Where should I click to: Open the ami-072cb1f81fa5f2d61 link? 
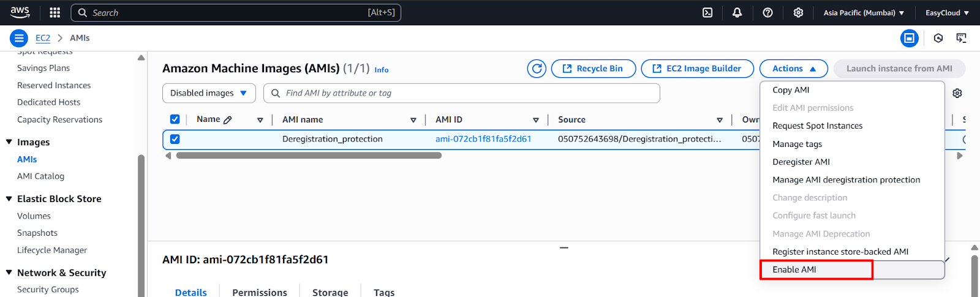pos(483,139)
